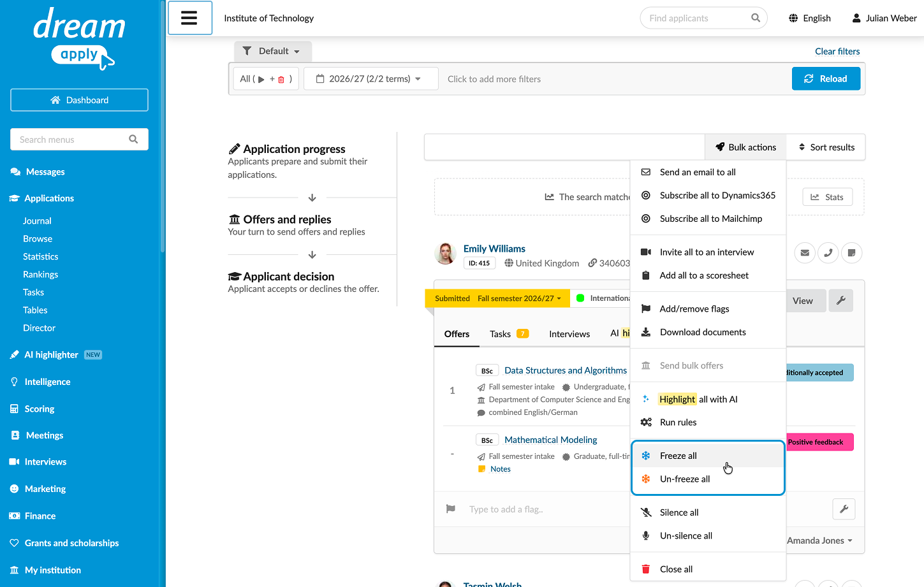
Task: Click the Stats button
Action: [827, 197]
